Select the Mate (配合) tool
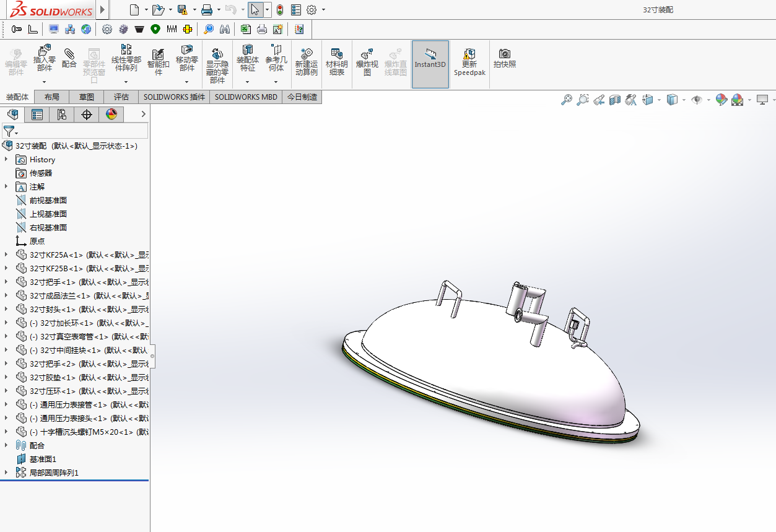This screenshot has width=776, height=532. click(69, 56)
